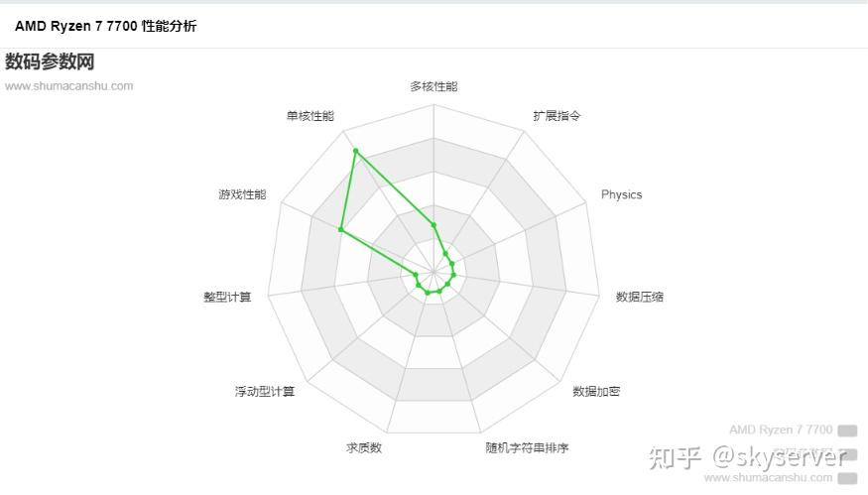Select the 多核性能 axis label
Screen dimensions: 868x495
point(434,86)
